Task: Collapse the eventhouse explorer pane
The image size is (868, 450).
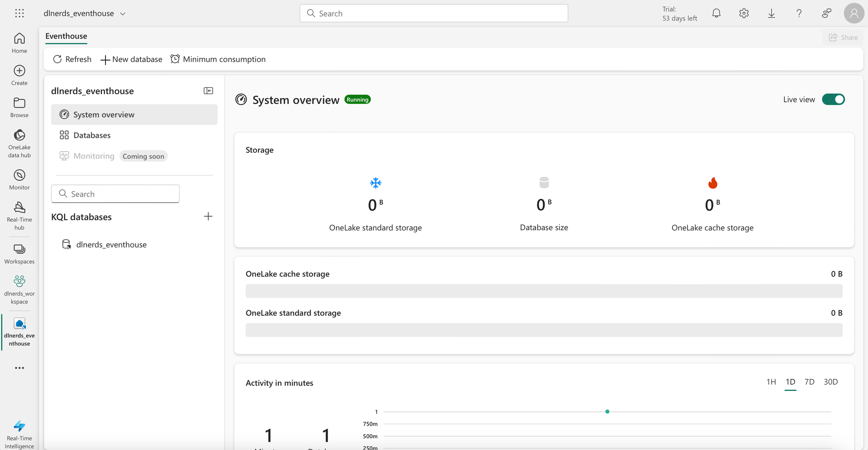Action: 208,91
